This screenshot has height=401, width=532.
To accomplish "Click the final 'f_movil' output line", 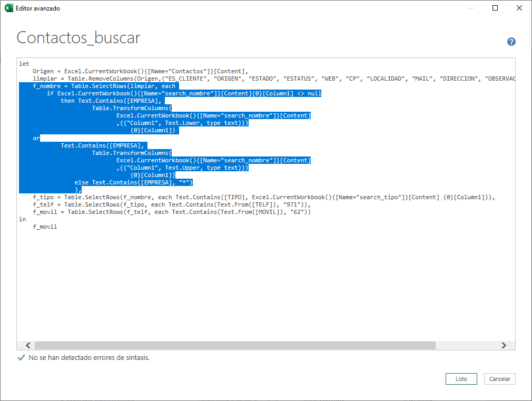I will [x=45, y=227].
